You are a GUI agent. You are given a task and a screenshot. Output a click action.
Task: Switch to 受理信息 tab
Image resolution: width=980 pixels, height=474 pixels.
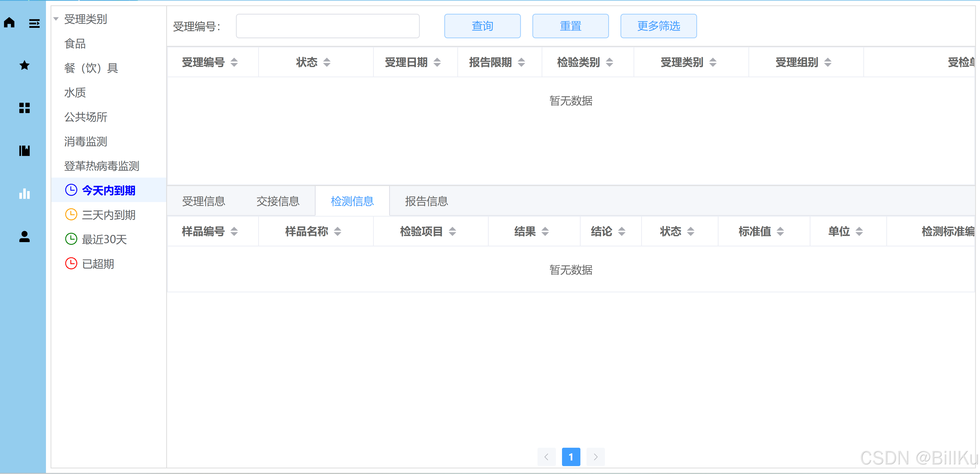coord(204,201)
